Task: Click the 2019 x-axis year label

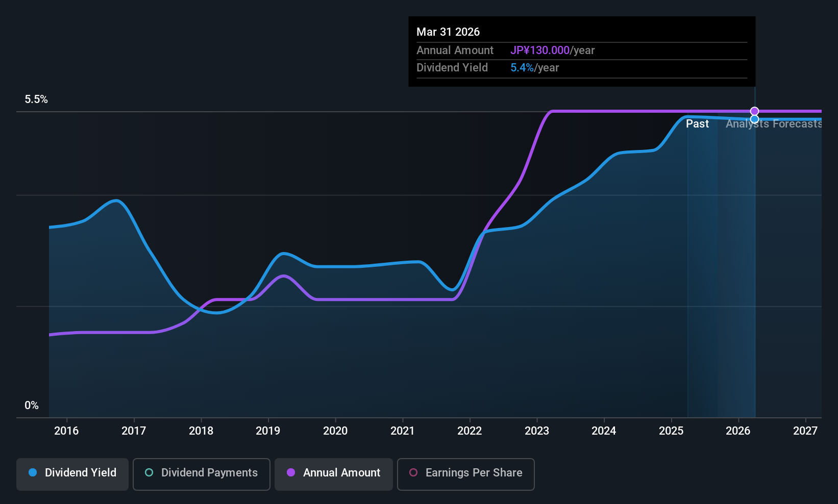Action: (x=268, y=431)
